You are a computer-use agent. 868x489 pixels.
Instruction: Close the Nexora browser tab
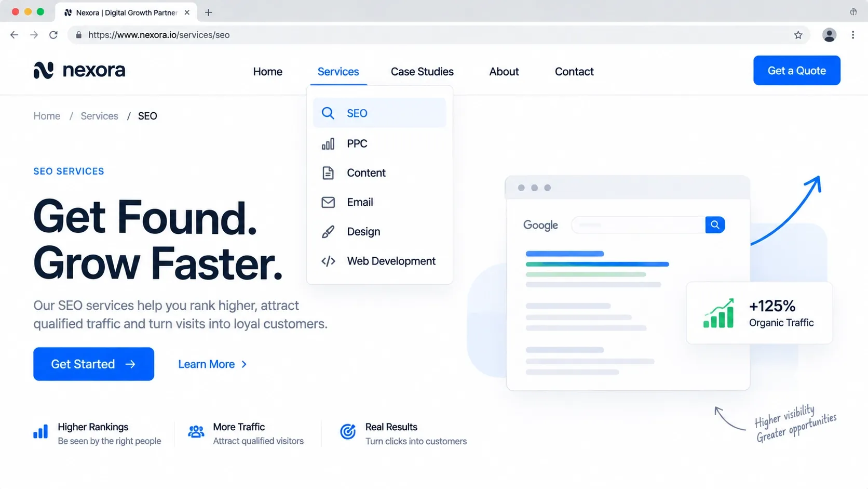coord(187,12)
